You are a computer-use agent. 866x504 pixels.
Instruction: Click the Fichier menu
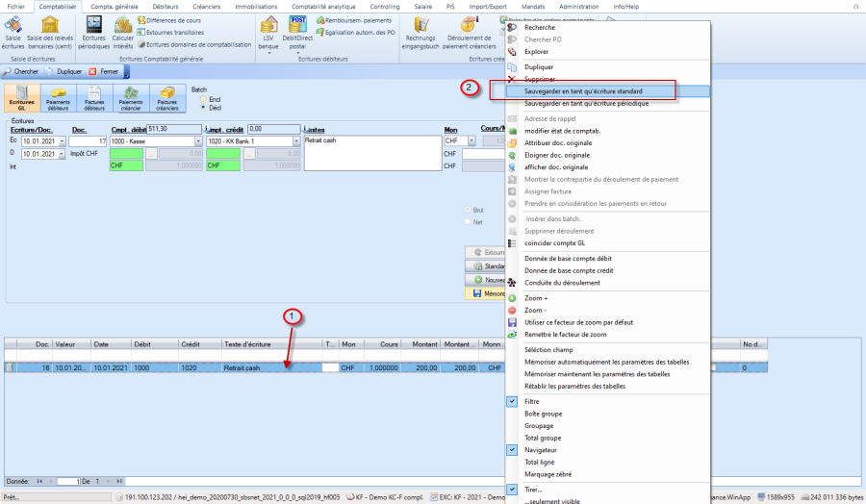coord(16,7)
